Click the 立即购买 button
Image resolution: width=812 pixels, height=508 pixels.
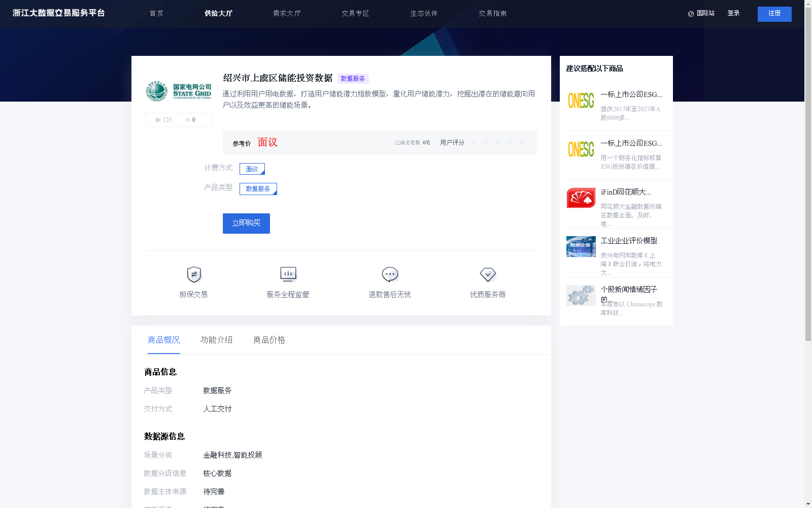click(246, 224)
